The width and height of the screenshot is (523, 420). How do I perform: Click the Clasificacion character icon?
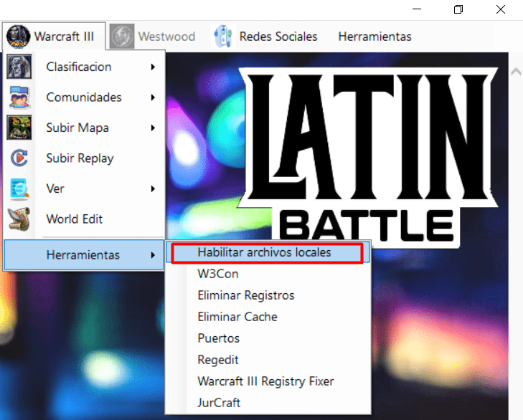tap(19, 67)
